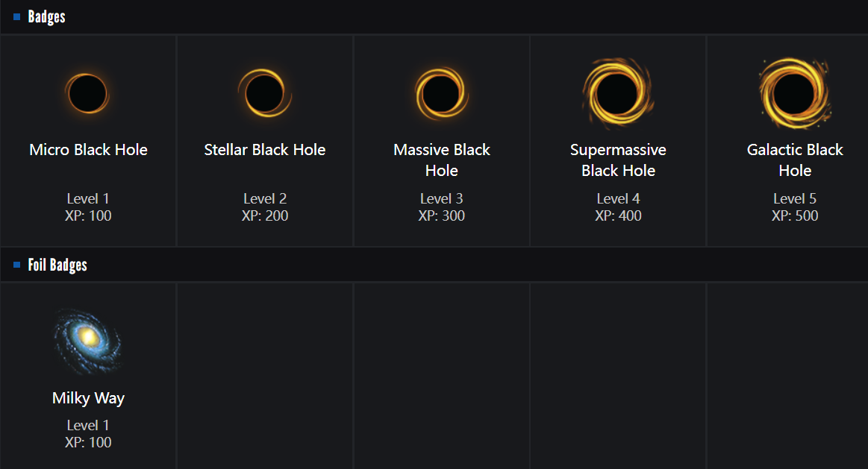This screenshot has width=868, height=469.
Task: Select the Supermassive Black Hole title text
Action: pyautogui.click(x=618, y=160)
